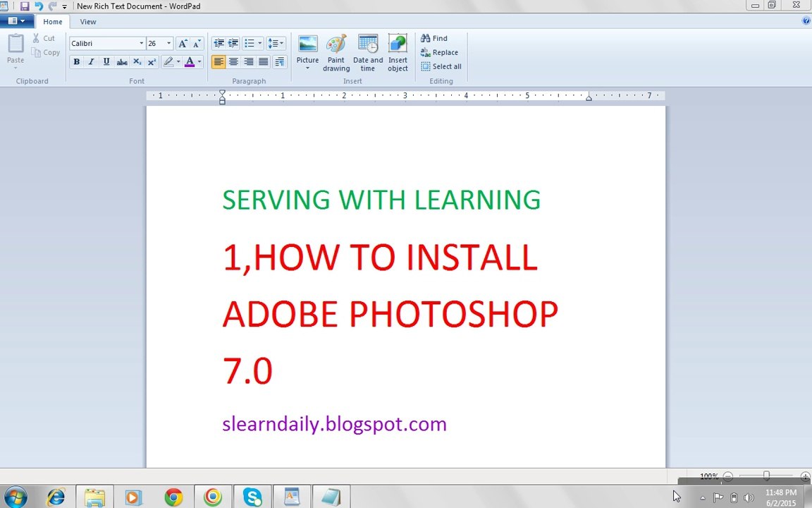Image resolution: width=812 pixels, height=508 pixels.
Task: Open paragraph settings dialog
Action: pos(280,62)
